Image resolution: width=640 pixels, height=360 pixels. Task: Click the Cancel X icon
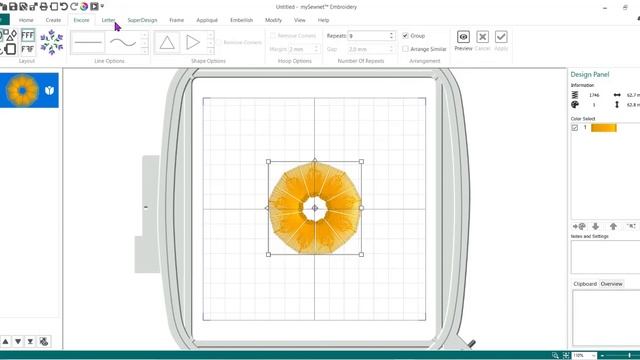482,37
